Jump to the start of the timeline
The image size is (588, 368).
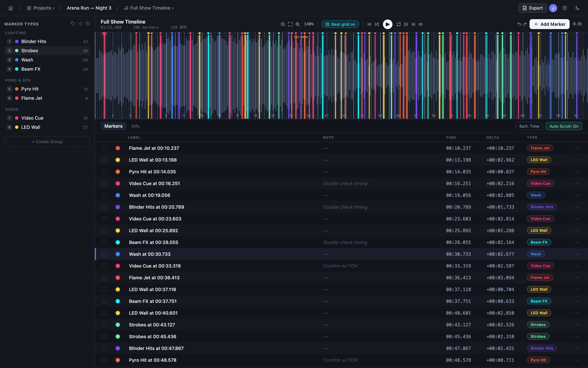pos(369,24)
